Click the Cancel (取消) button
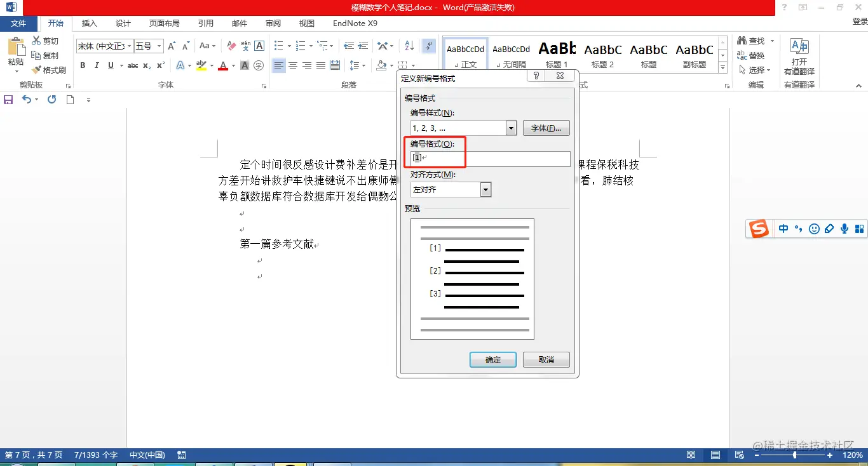This screenshot has height=466, width=868. [546, 359]
